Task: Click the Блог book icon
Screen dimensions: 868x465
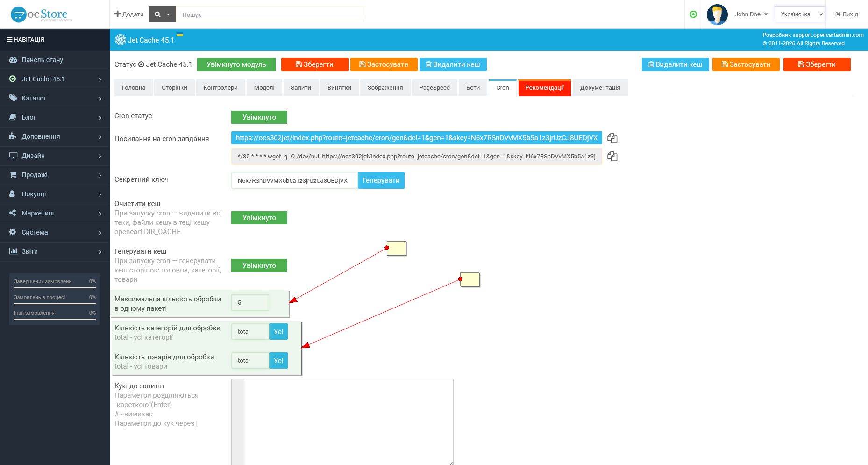Action: coord(13,117)
